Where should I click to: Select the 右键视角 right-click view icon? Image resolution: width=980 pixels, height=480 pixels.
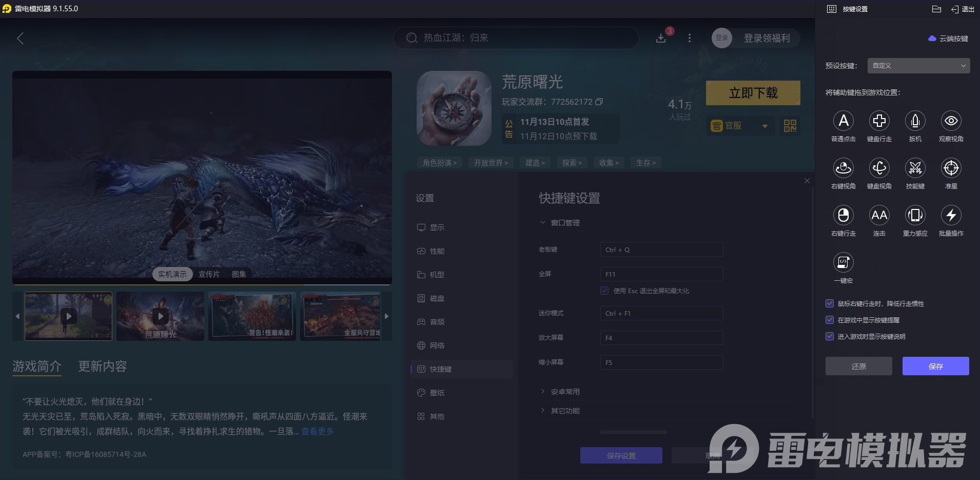843,168
